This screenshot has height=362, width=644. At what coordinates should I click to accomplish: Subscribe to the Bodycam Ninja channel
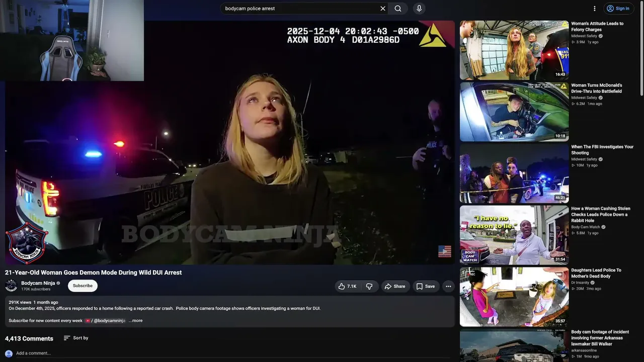pos(83,286)
